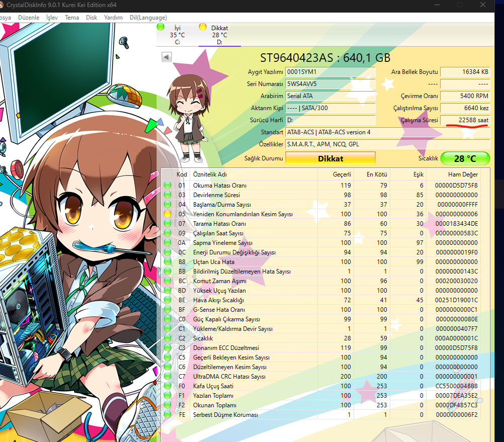Click the Seri Numarası field 5WS4AVV5
The height and width of the screenshot is (442, 504).
pyautogui.click(x=330, y=84)
